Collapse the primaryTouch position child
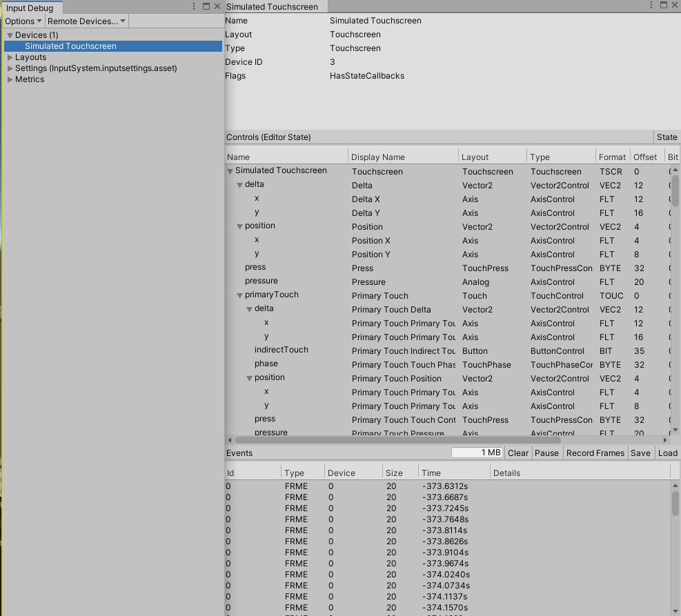This screenshot has height=616, width=681. (249, 378)
